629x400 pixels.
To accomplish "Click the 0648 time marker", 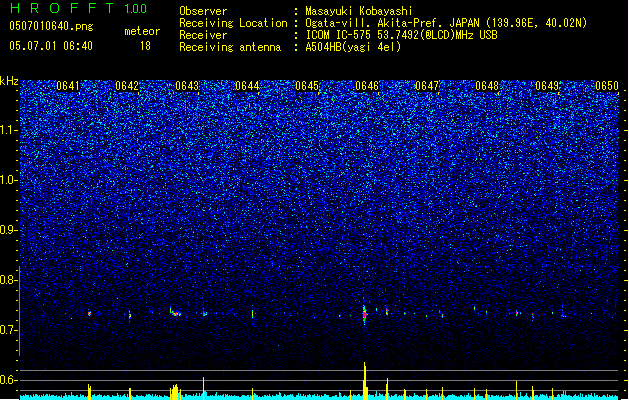I will pos(487,86).
